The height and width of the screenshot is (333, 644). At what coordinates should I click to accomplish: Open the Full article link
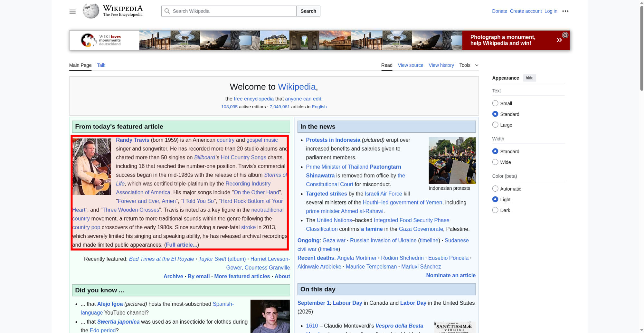pos(182,245)
